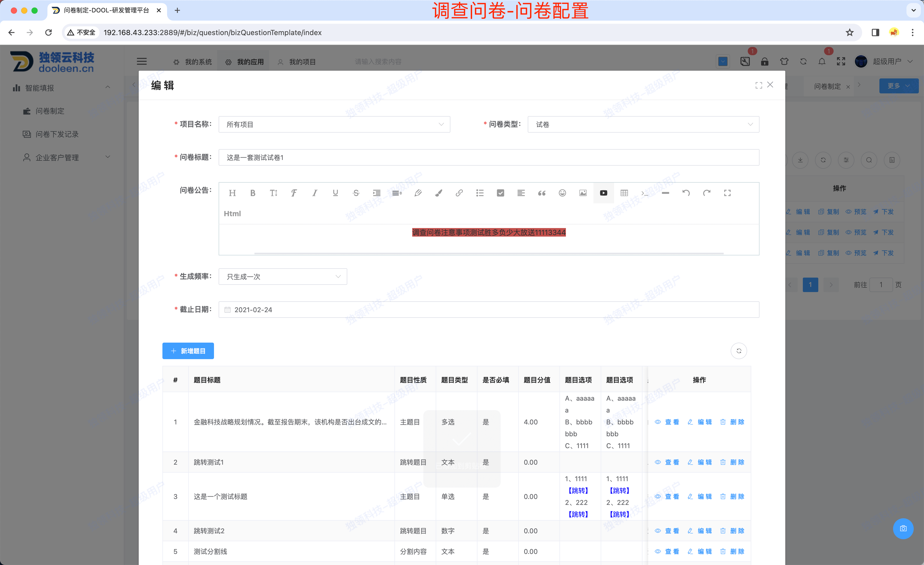Viewport: 924px width, 565px height.
Task: Open font family tool in editor
Action: pyautogui.click(x=294, y=193)
